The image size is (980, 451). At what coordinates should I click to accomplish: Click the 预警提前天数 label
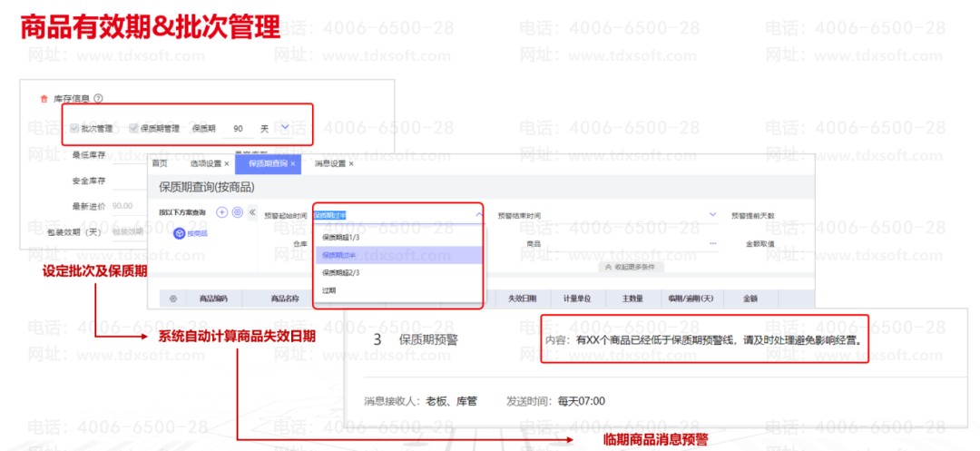tap(753, 215)
